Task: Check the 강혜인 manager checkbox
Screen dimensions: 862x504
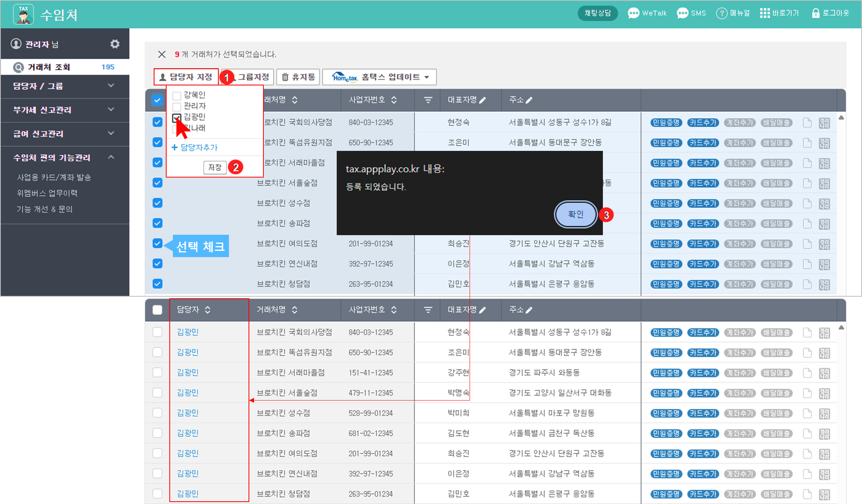Action: coord(177,95)
